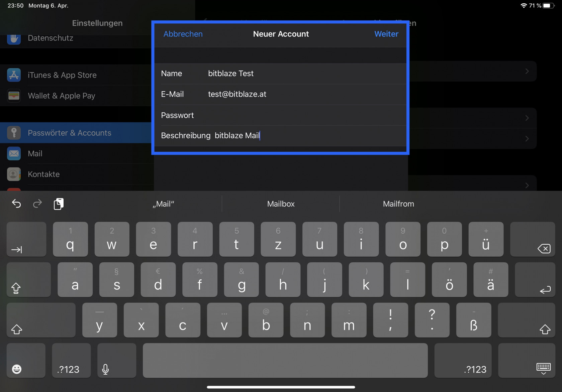Tap the clipboard paste icon

click(x=59, y=204)
